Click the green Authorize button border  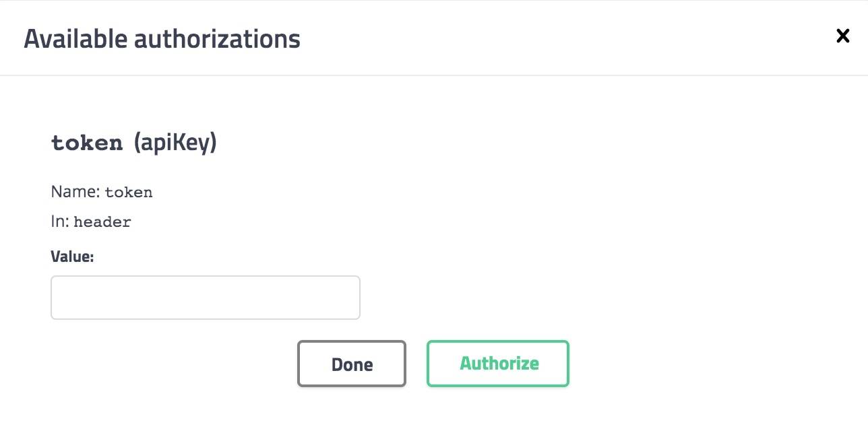coord(428,364)
